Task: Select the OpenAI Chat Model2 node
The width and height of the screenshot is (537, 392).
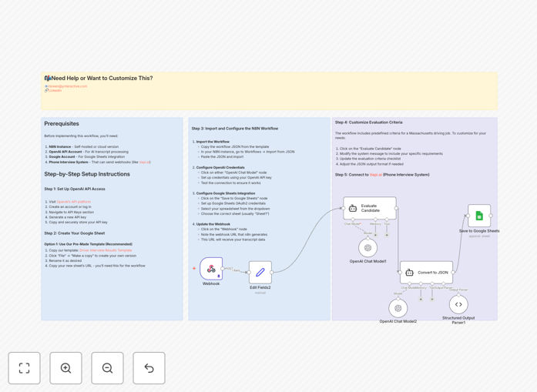Action: [x=398, y=308]
